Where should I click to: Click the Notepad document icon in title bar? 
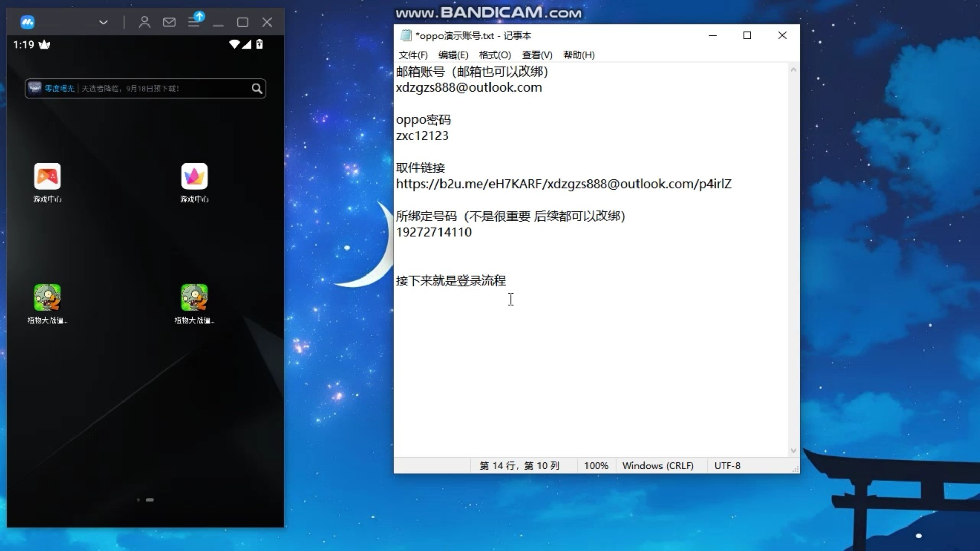pos(406,35)
